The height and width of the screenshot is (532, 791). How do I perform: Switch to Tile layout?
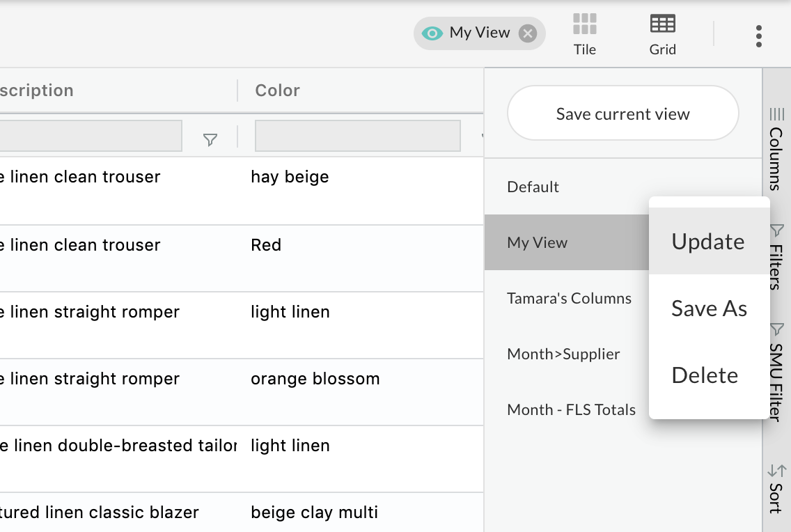point(585,34)
